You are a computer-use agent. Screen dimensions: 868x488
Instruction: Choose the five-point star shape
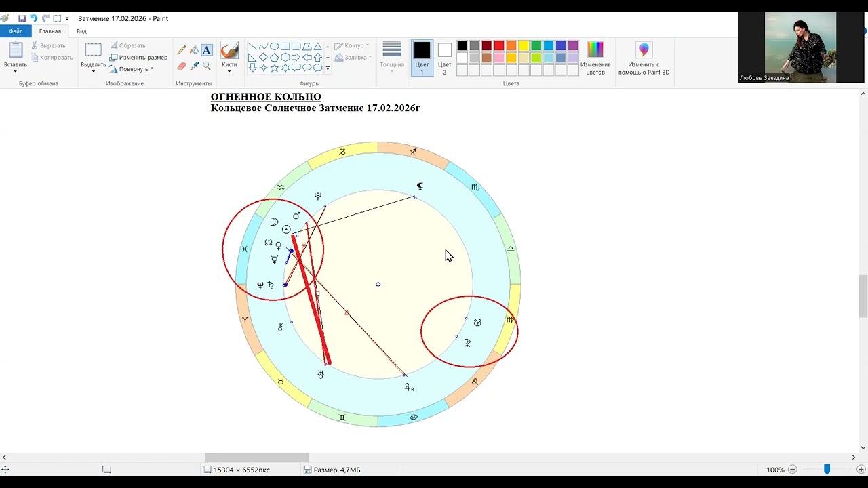(274, 68)
